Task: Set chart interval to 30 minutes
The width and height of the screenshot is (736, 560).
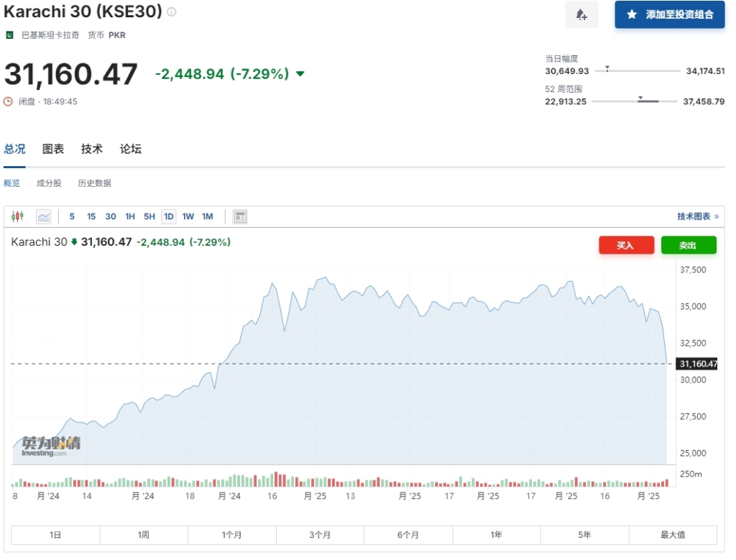Action: coord(110,216)
